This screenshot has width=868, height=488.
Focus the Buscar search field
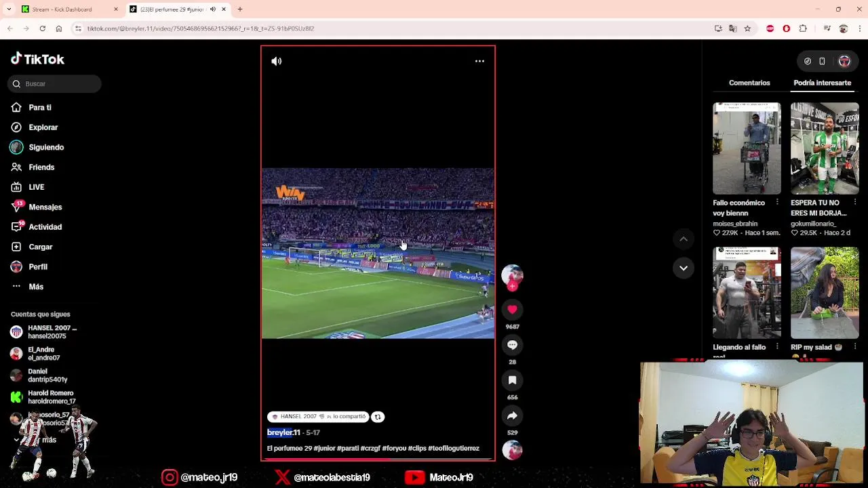[x=55, y=83]
